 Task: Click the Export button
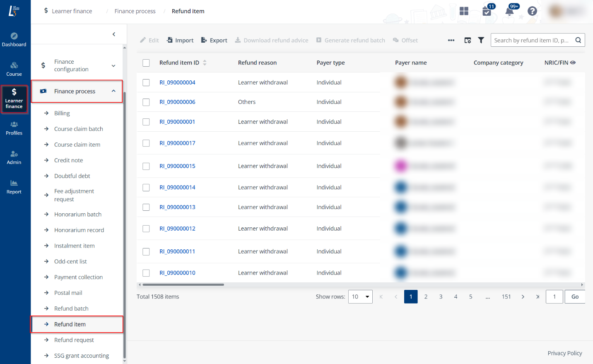point(214,40)
